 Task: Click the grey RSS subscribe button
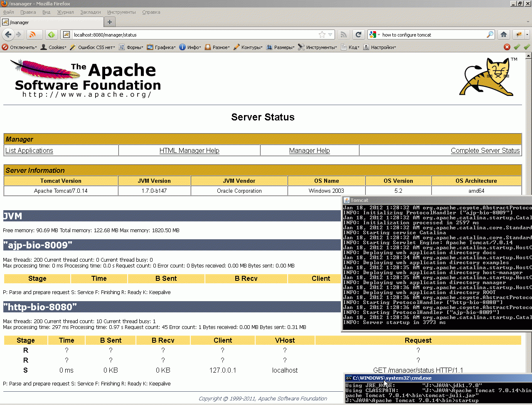pyautogui.click(x=343, y=34)
